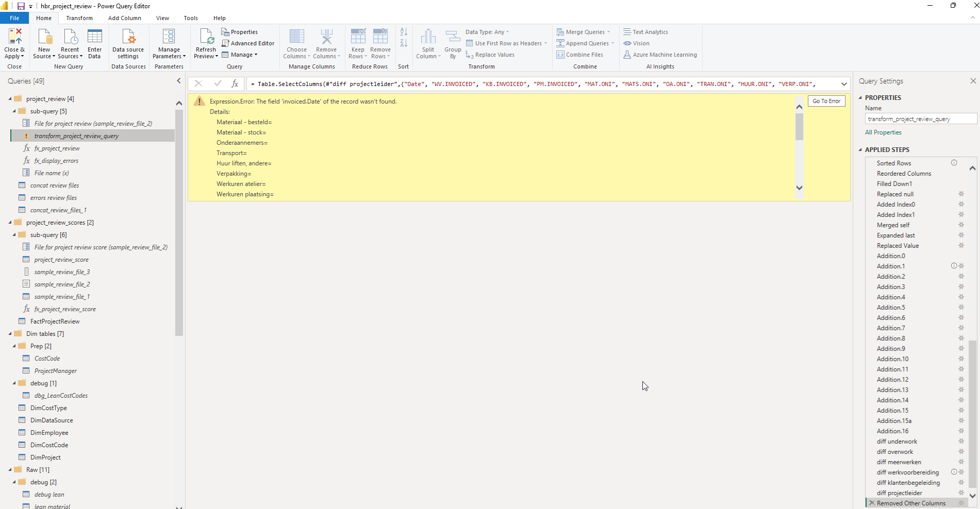The image size is (980, 509).
Task: Collapse the project_review folder
Action: [10, 99]
